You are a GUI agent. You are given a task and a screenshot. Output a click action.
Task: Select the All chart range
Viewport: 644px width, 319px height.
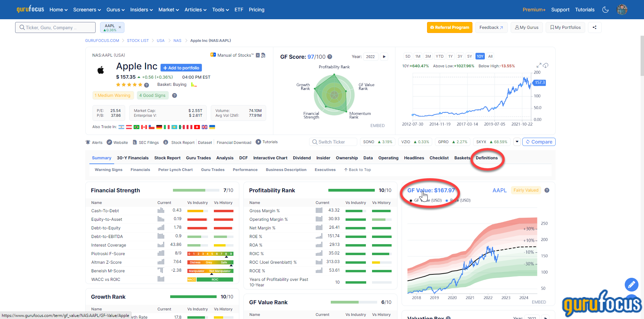(490, 56)
